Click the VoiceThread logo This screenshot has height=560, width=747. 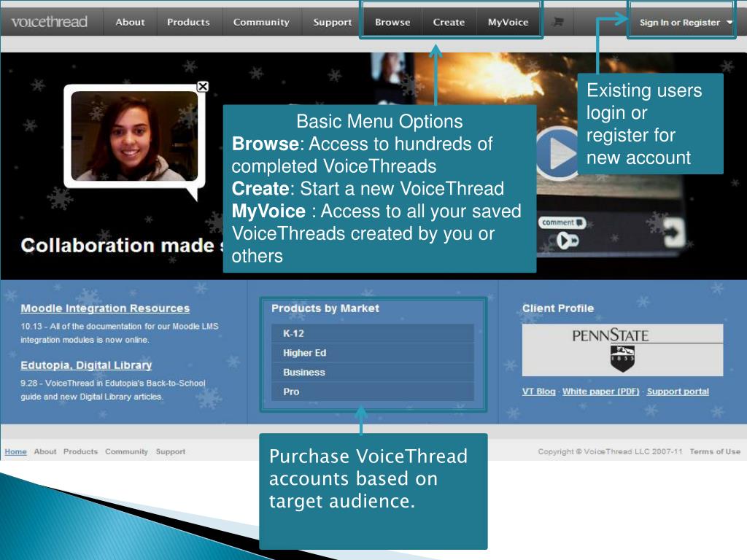pos(49,22)
